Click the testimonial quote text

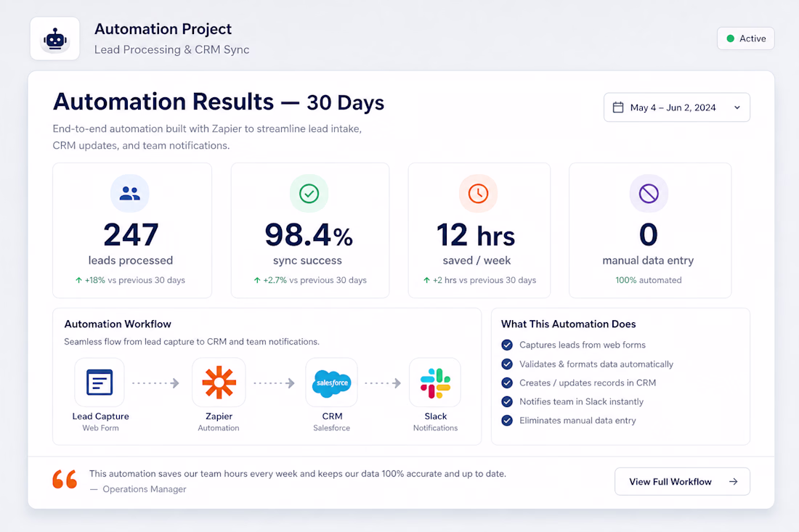[298, 473]
